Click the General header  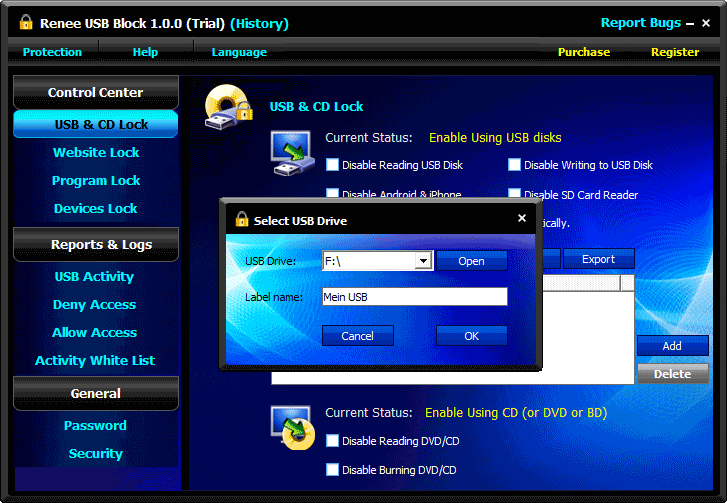[x=96, y=393]
